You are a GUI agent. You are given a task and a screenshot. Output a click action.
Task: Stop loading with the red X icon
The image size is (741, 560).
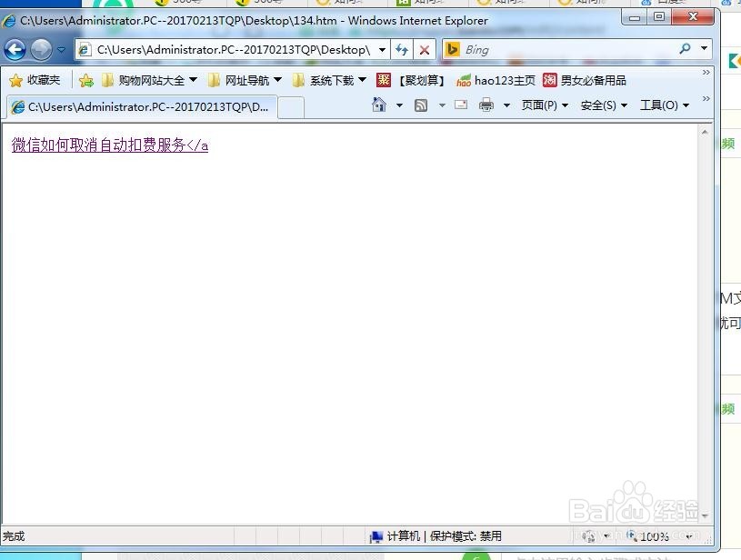(x=425, y=50)
